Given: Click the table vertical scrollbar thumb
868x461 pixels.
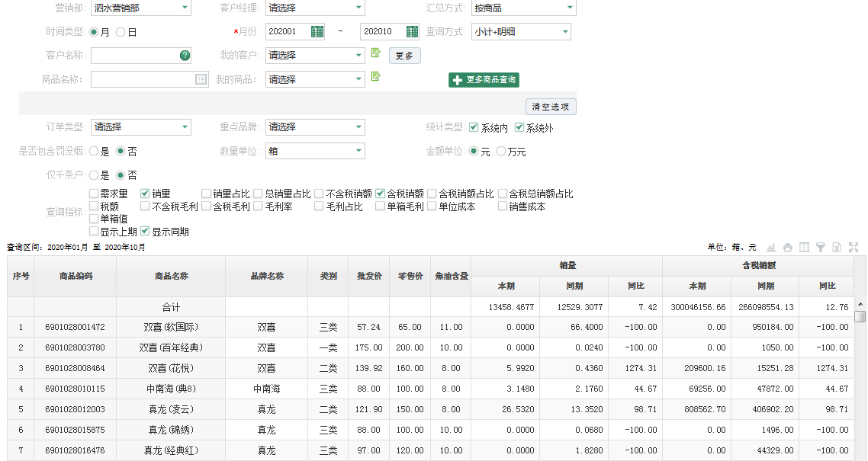Looking at the screenshot, I should click(x=860, y=317).
